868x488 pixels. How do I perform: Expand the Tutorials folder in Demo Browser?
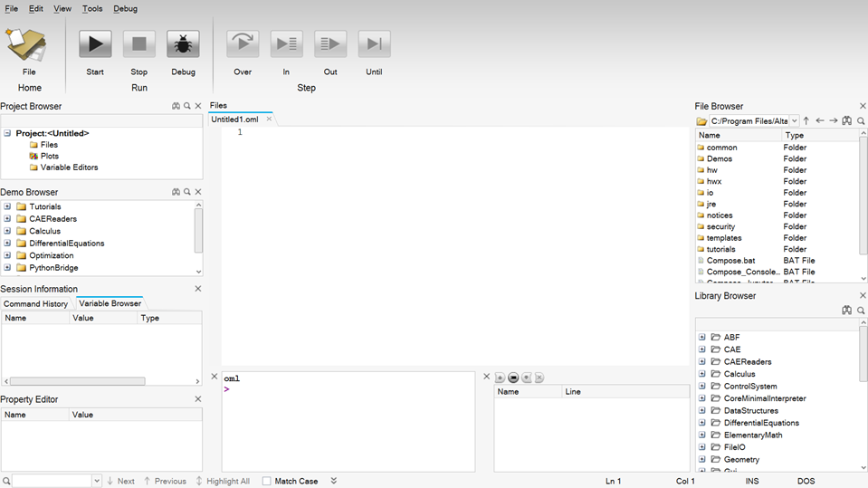tap(7, 206)
